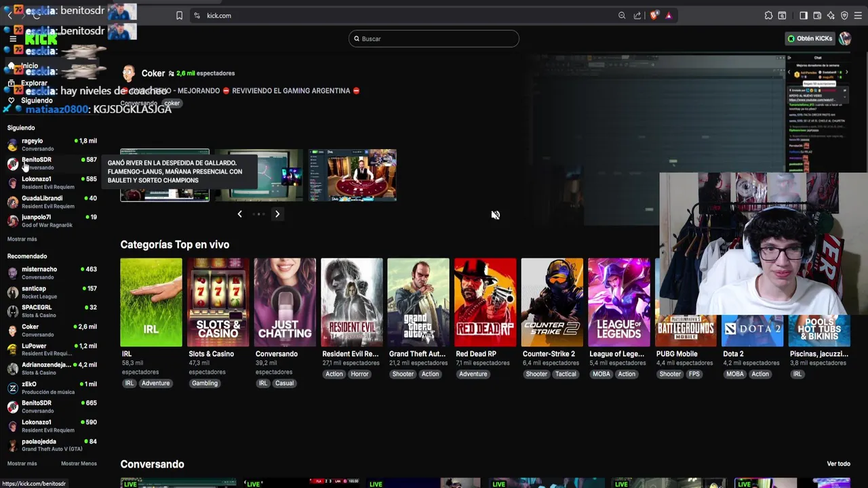This screenshot has height=488, width=868.
Task: Open the Brave VPN shield icon
Action: (844, 16)
